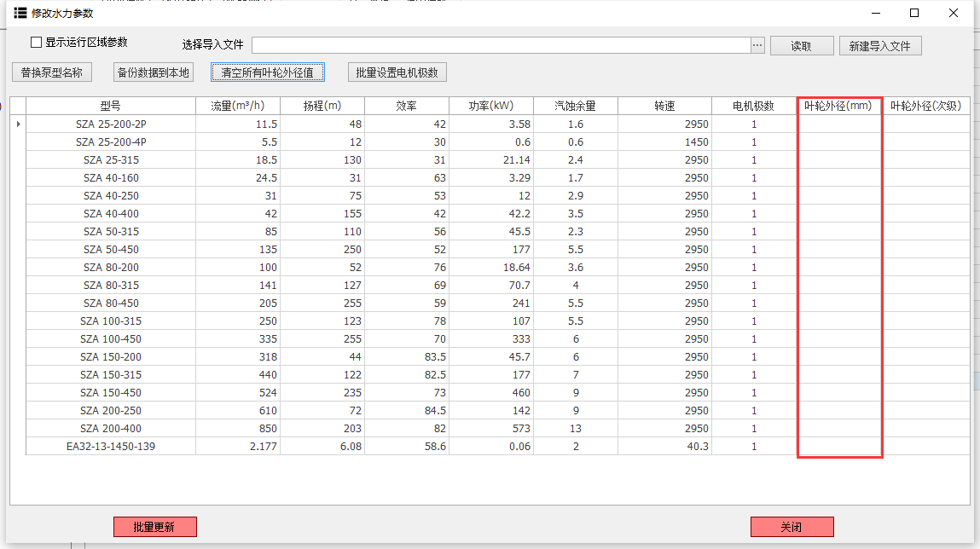The height and width of the screenshot is (549, 980).
Task: Click the 清空所有叶轮外径值 button
Action: click(268, 72)
